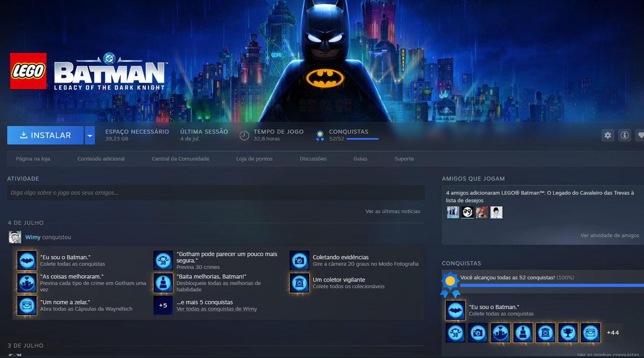
Task: Open the dropdown arrow beside INSTALAR
Action: click(90, 135)
